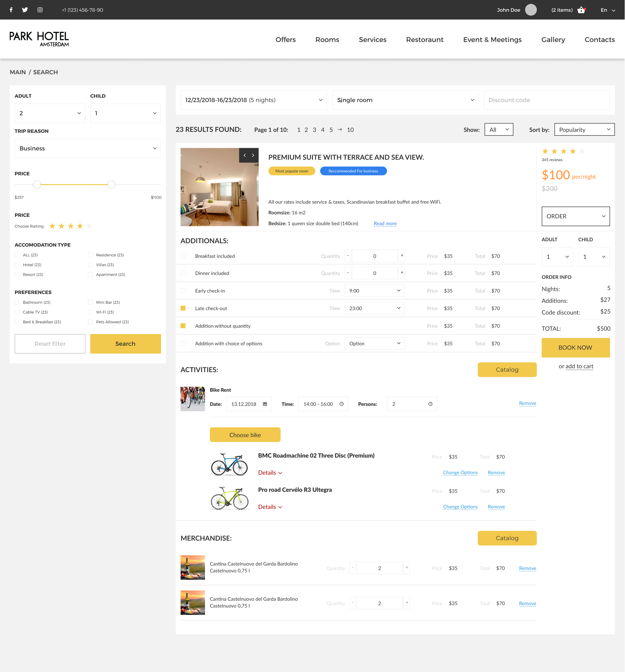Open the Twitter social icon

[x=25, y=10]
